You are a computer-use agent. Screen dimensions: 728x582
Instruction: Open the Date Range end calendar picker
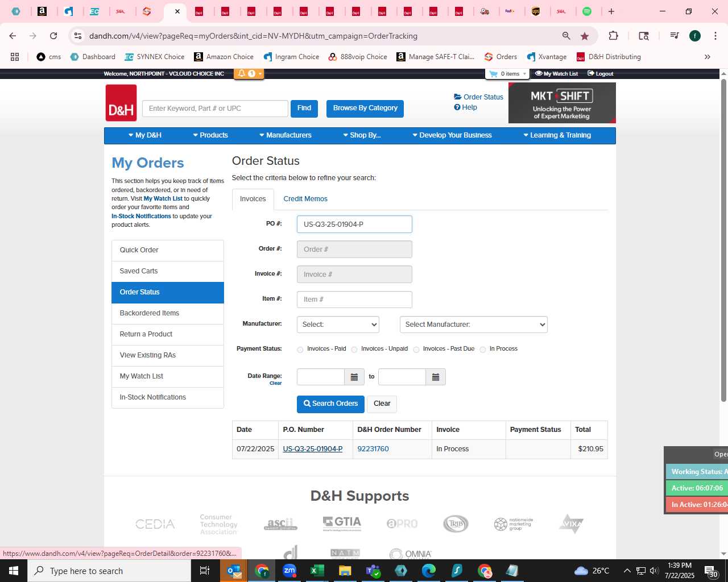(x=436, y=377)
